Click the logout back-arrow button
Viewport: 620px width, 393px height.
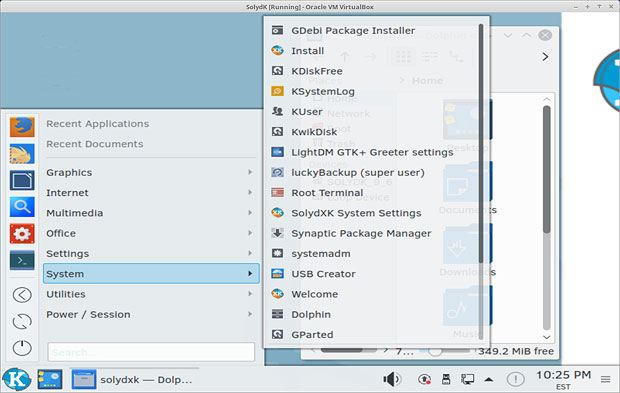point(22,295)
